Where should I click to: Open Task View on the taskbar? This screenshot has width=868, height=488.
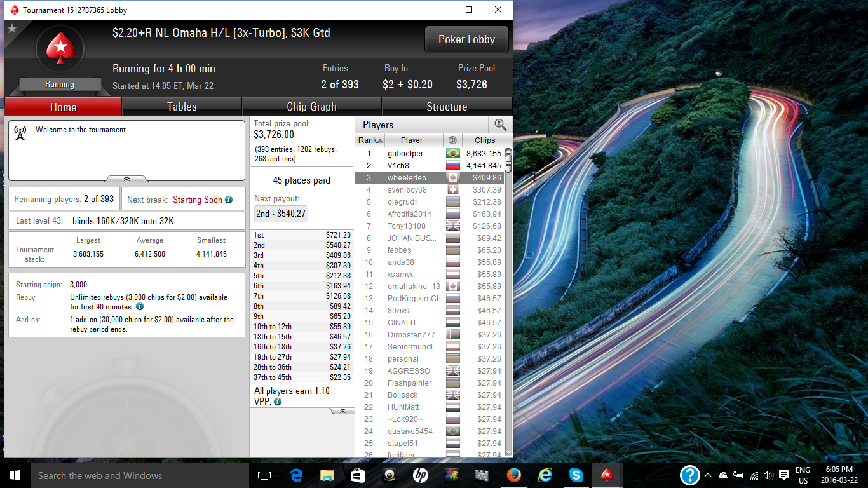[x=264, y=475]
